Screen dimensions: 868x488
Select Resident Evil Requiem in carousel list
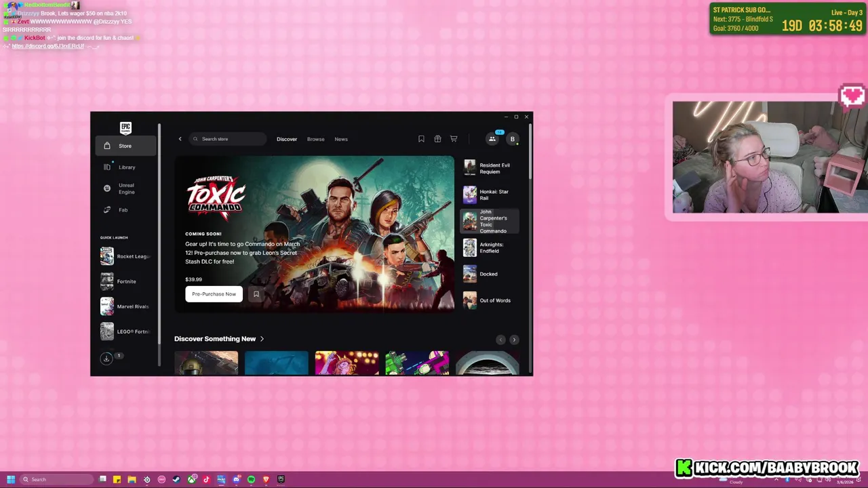pyautogui.click(x=490, y=168)
